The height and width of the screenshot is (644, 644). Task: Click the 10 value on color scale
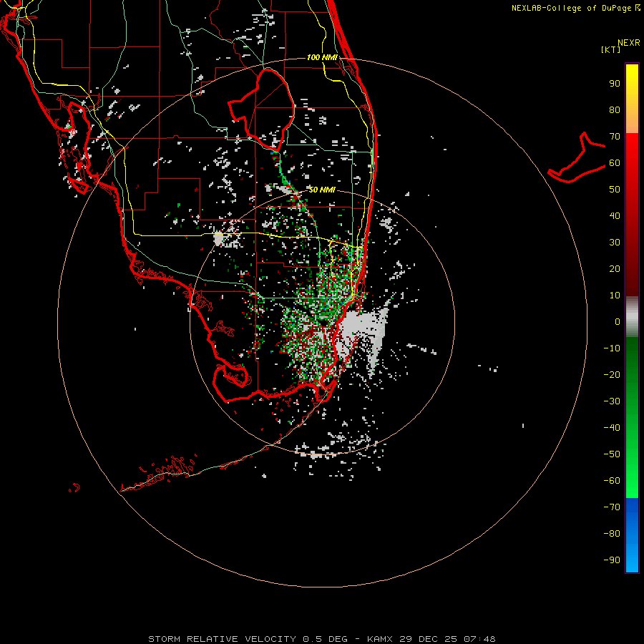615,296
